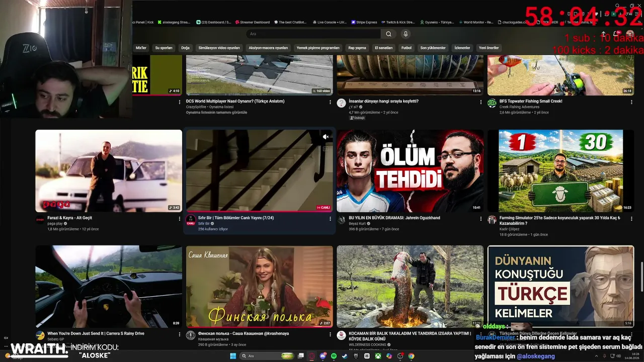This screenshot has height=362, width=644.
Task: Select the Yeni öneriler chip
Action: click(489, 48)
